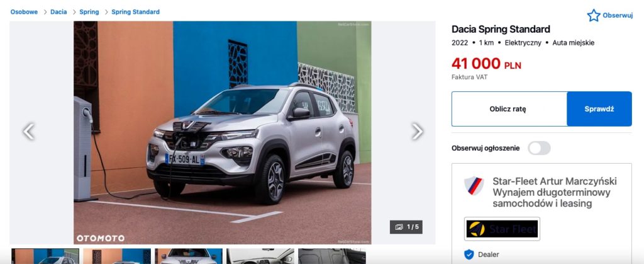The width and height of the screenshot is (644, 264).
Task: Click the OTOMOTO watermark logo
Action: (100, 239)
